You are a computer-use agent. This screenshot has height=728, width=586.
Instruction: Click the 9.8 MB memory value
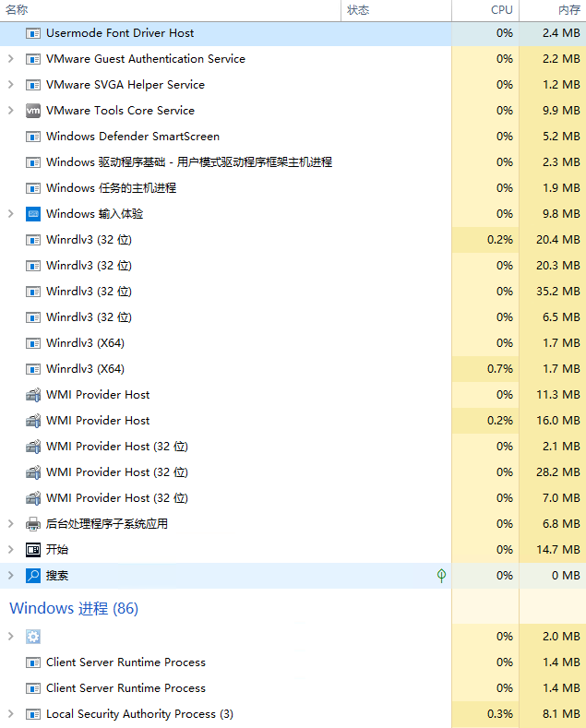coord(561,214)
